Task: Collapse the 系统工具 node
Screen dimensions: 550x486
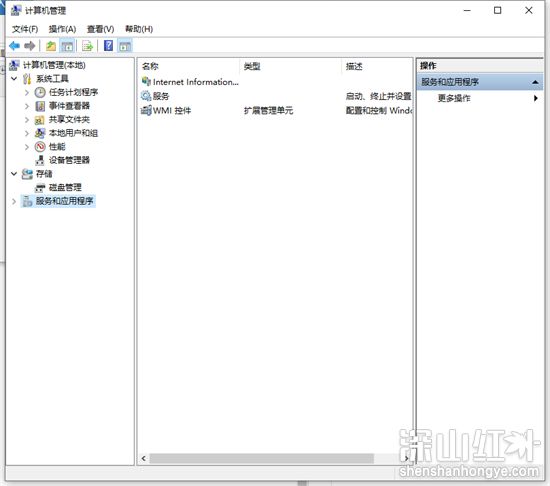Action: coord(14,79)
